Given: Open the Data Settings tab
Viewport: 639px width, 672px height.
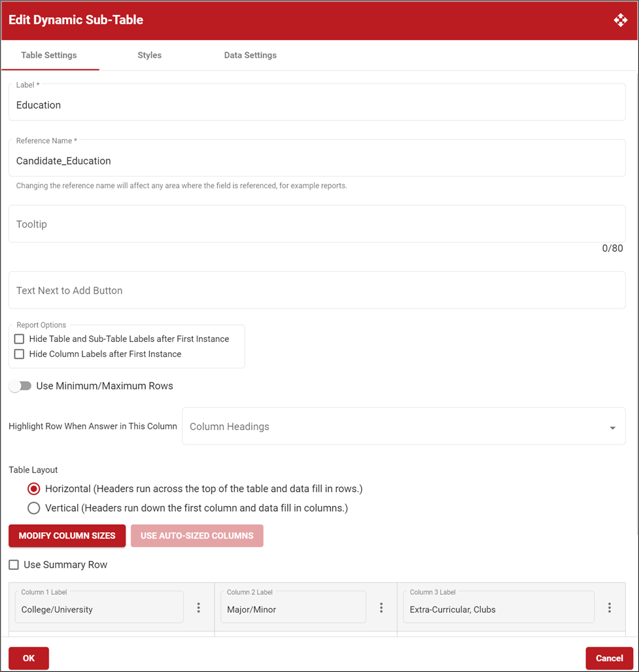Looking at the screenshot, I should point(250,56).
